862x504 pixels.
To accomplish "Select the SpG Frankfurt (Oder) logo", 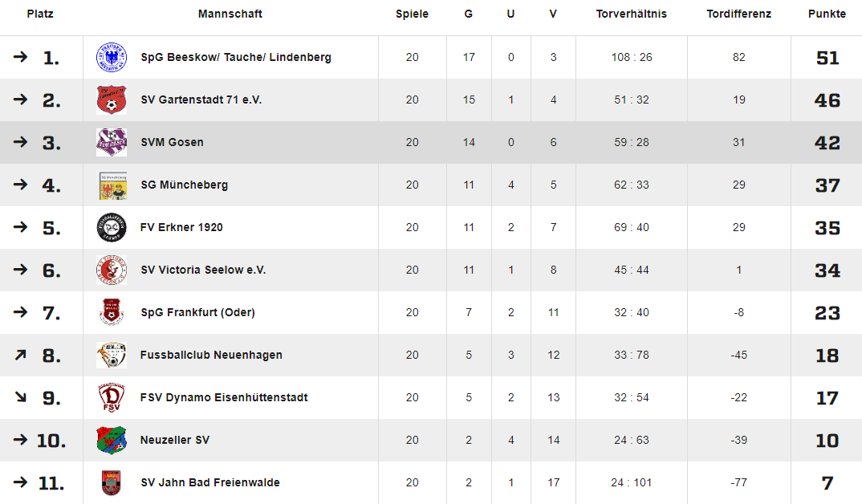I will click(x=112, y=312).
